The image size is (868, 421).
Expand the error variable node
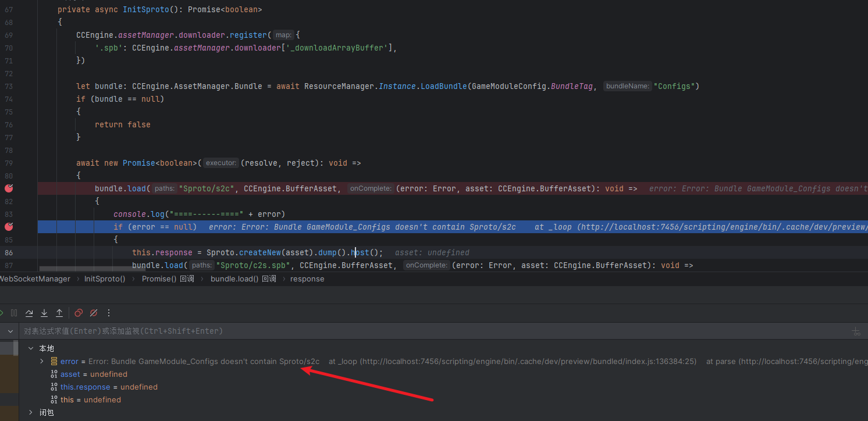click(41, 362)
